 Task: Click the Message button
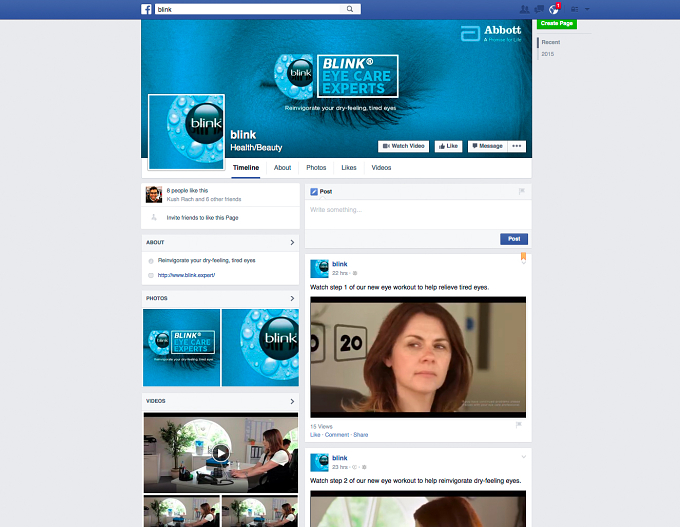487,146
